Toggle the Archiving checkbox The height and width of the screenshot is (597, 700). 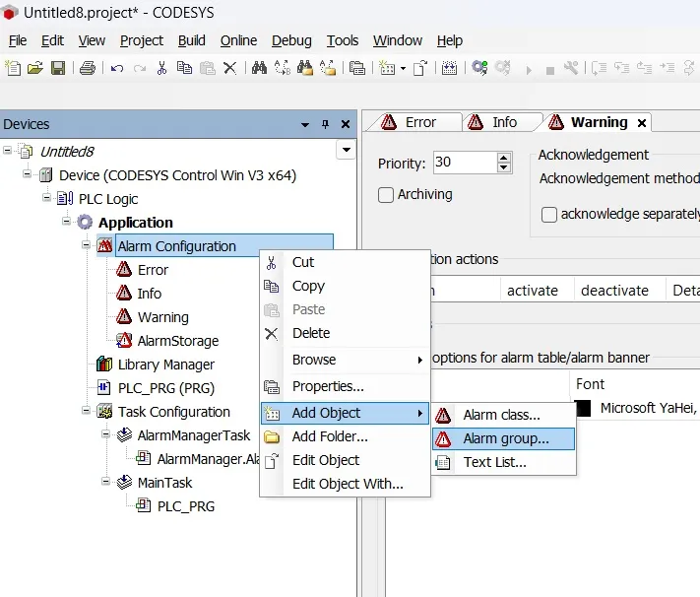pos(386,195)
